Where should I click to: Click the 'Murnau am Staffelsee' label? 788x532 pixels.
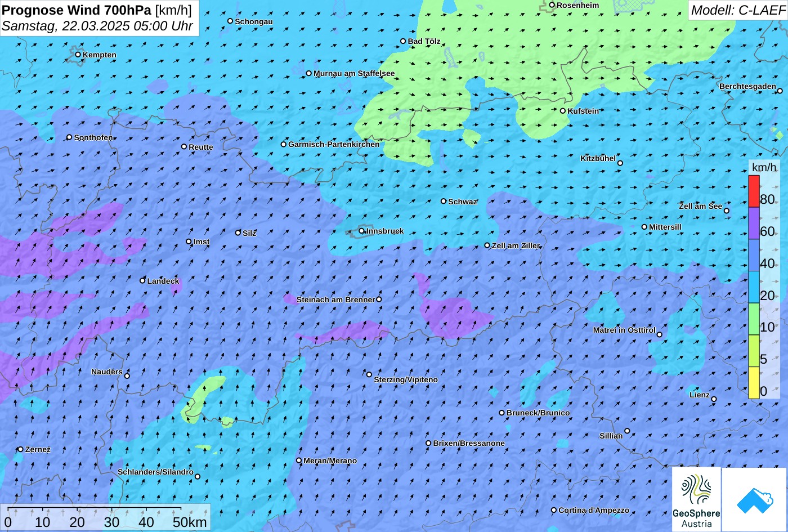pos(354,73)
